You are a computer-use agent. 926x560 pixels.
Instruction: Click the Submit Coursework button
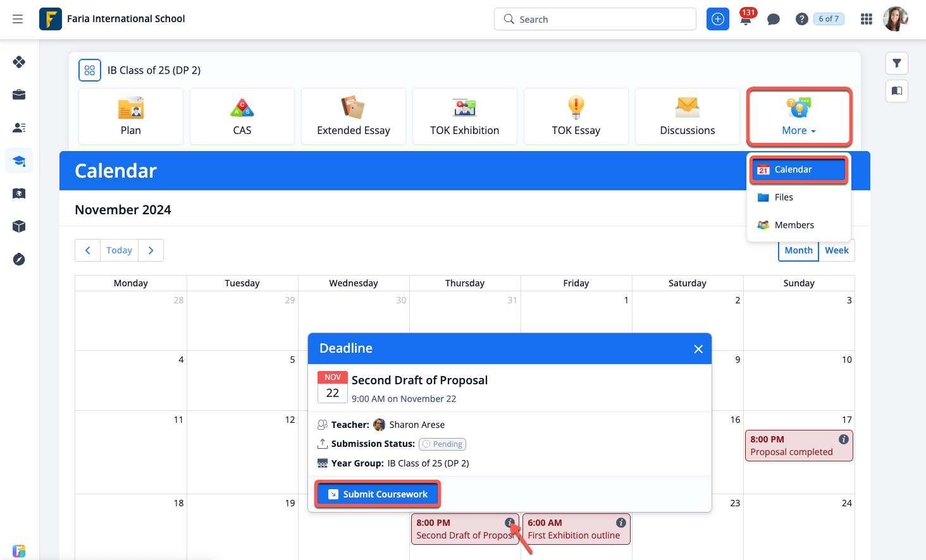click(x=378, y=494)
